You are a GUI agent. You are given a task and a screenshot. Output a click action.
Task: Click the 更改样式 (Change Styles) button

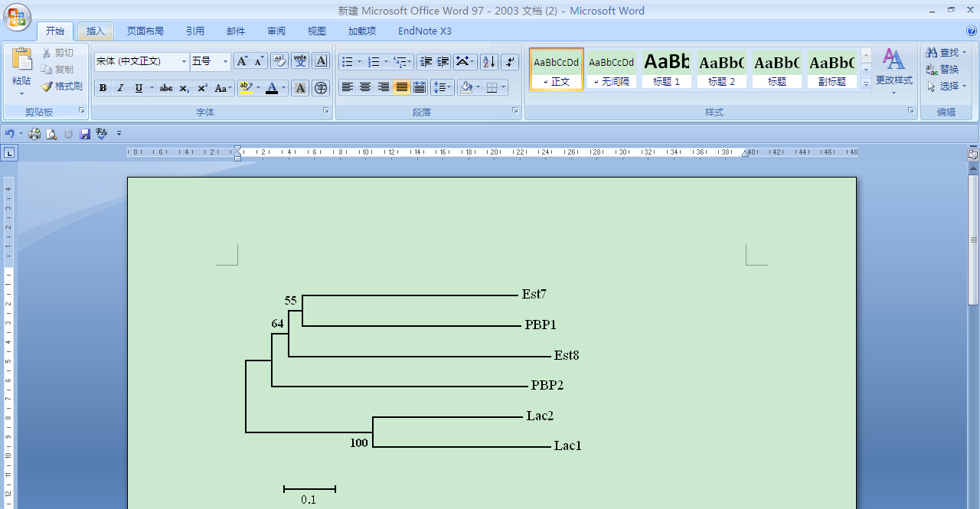pos(893,70)
